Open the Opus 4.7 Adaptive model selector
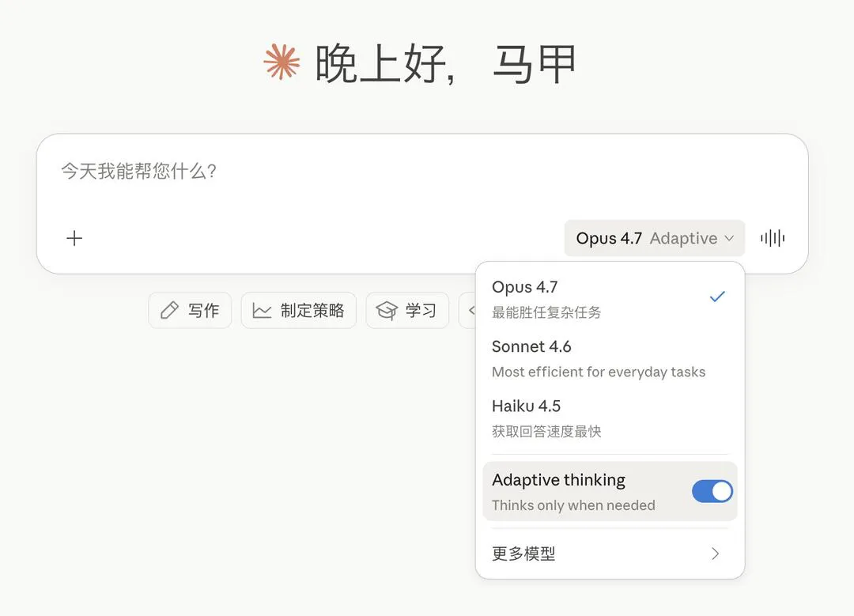The image size is (854, 616). click(654, 238)
